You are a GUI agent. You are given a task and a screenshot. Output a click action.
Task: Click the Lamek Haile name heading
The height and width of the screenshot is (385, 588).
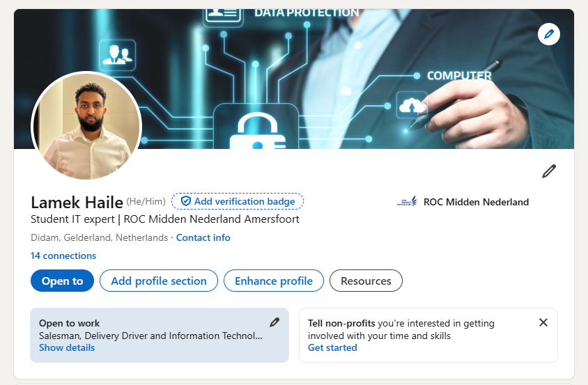(x=77, y=202)
